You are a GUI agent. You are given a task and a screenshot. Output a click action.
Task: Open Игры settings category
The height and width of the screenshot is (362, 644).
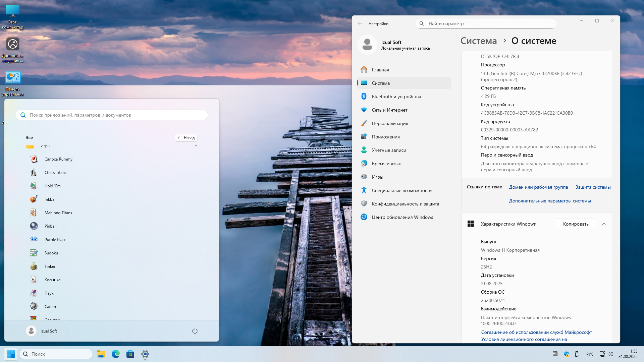click(x=404, y=177)
